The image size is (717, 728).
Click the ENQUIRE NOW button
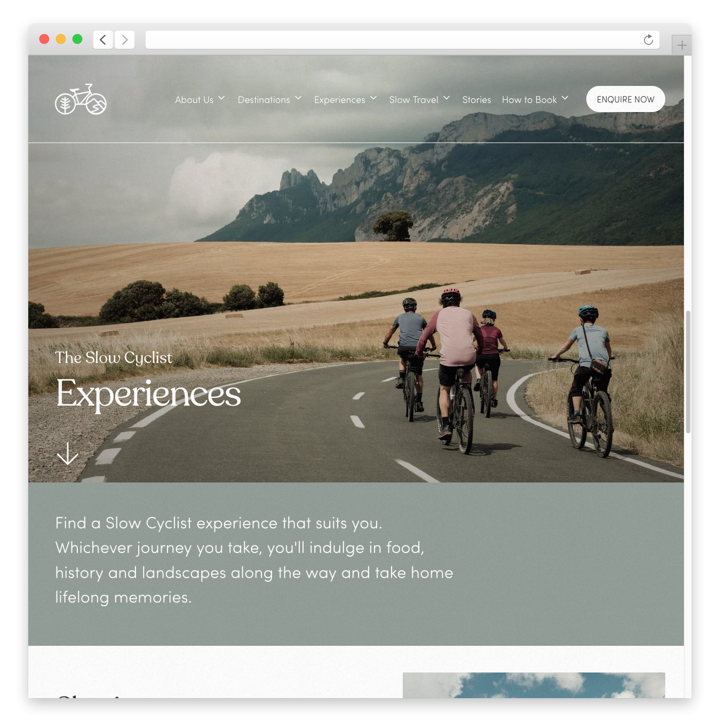(x=625, y=99)
